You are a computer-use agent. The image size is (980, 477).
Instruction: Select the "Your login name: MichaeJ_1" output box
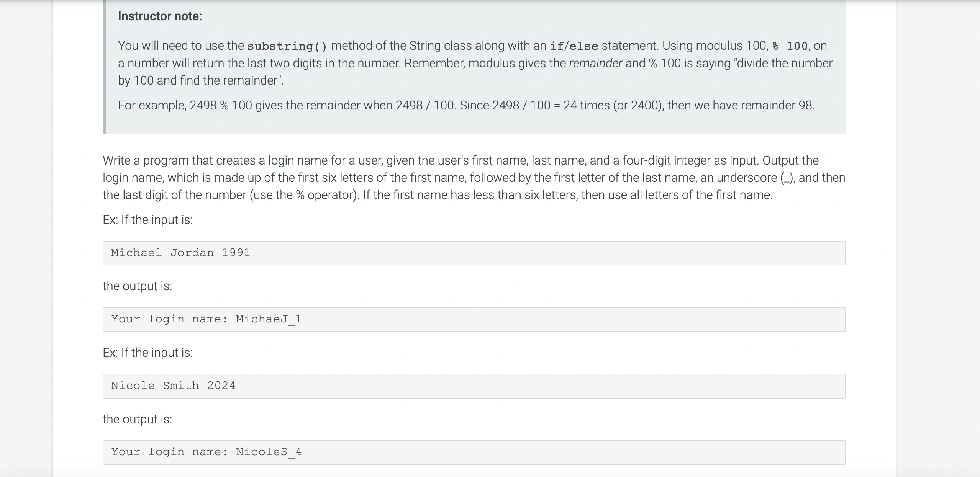[474, 319]
